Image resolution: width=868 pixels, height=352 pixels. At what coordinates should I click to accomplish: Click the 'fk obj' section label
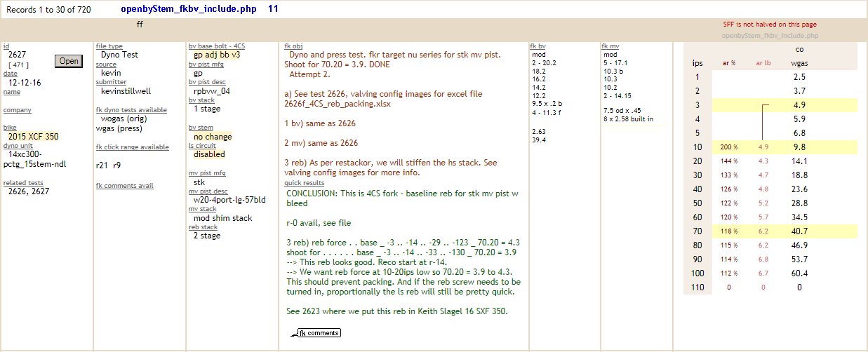293,46
